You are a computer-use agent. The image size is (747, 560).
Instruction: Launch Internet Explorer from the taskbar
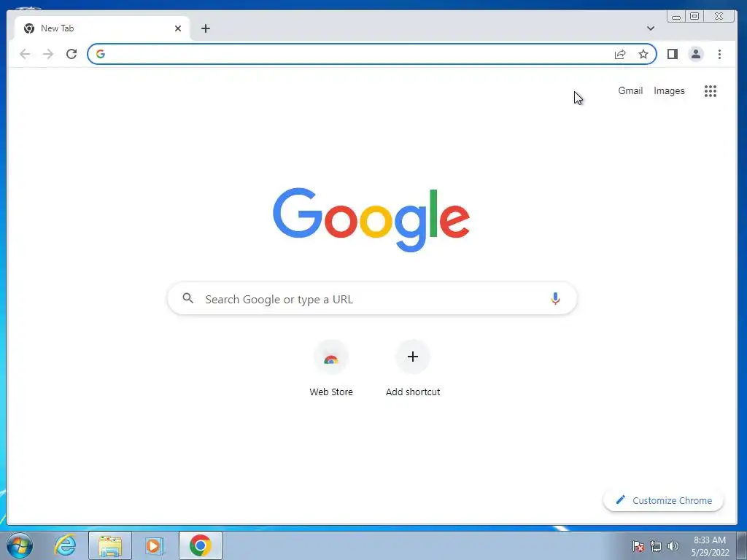tap(65, 545)
